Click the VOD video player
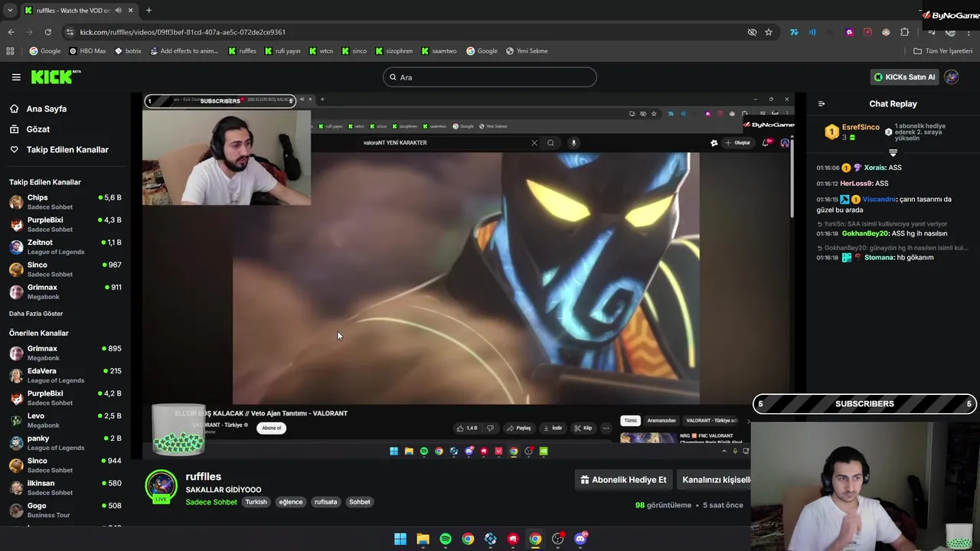The image size is (980, 551). click(x=469, y=275)
